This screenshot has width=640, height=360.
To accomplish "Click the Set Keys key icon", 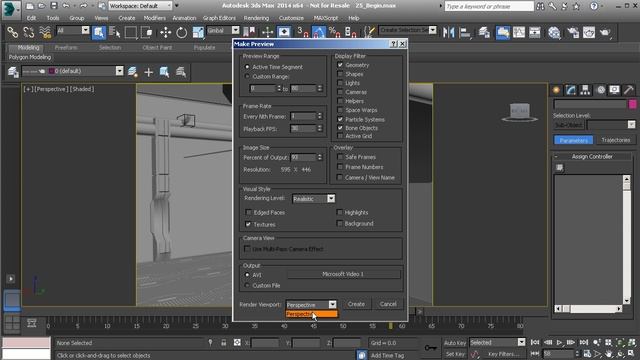I will coord(430,348).
